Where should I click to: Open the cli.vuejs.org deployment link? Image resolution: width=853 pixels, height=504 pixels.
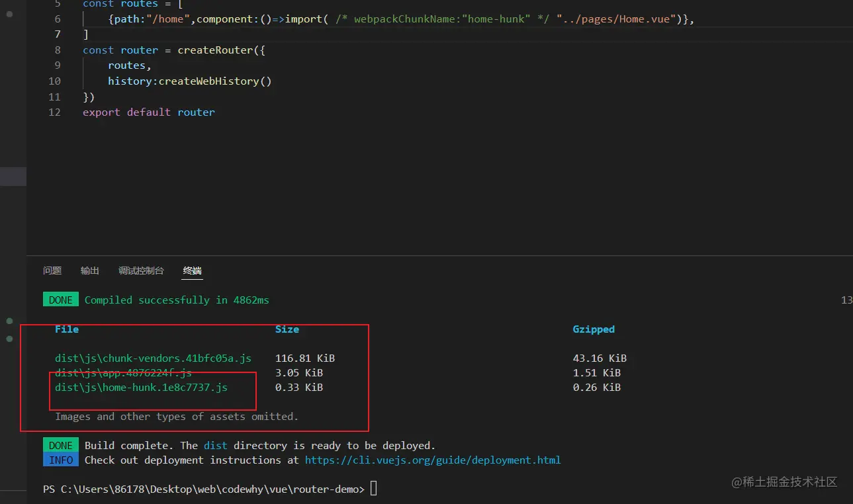tap(433, 460)
